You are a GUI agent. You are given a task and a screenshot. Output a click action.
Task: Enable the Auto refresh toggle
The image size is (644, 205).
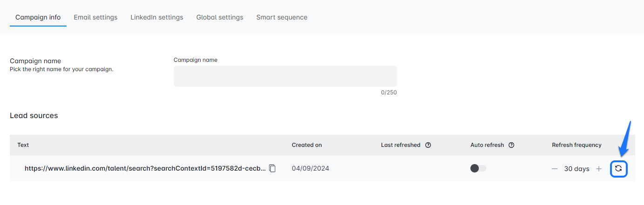coord(478,168)
